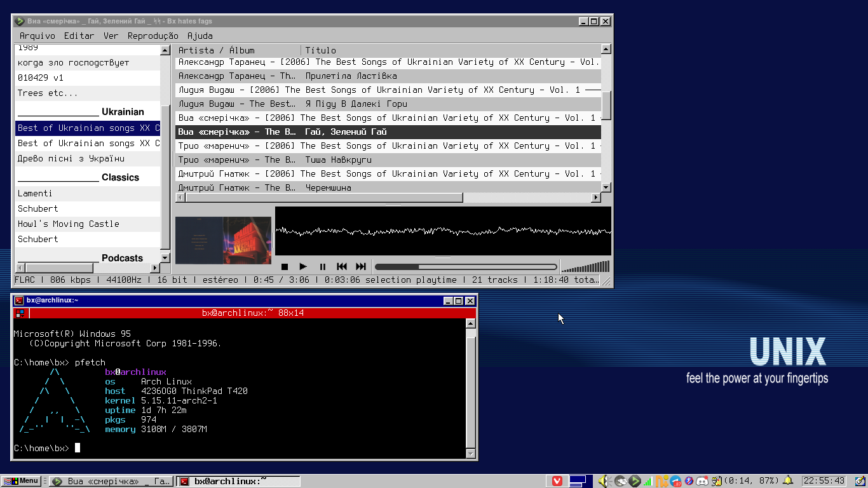Pause the current track

pyautogui.click(x=322, y=267)
